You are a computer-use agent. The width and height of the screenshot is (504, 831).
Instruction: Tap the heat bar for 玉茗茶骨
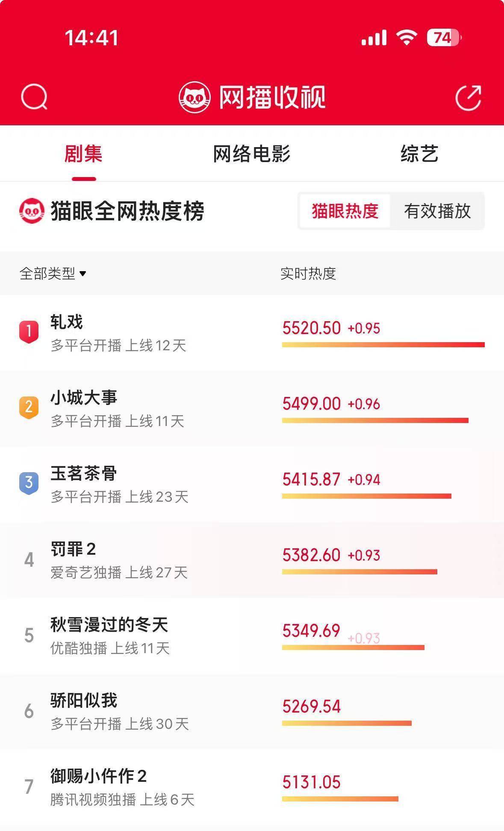(366, 496)
